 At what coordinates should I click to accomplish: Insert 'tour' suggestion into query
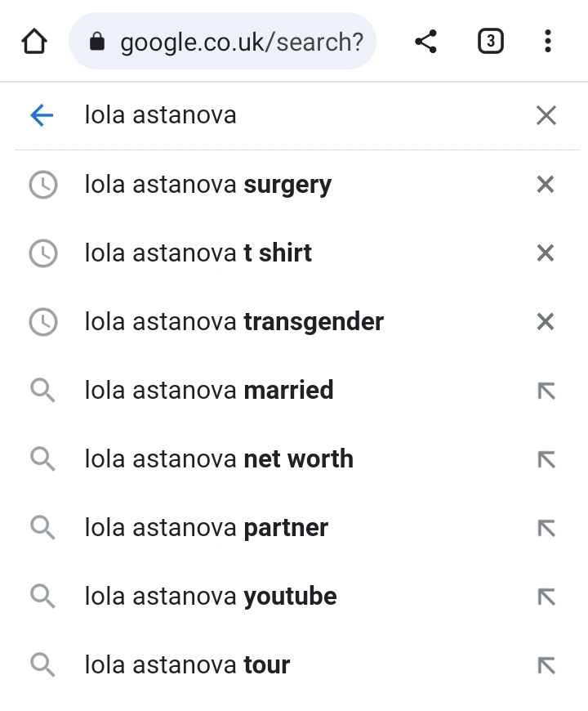point(546,665)
